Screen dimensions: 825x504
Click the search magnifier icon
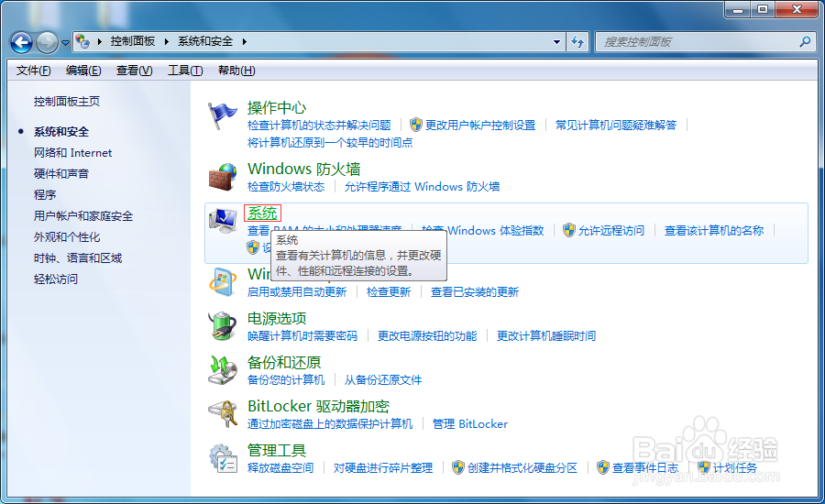805,41
